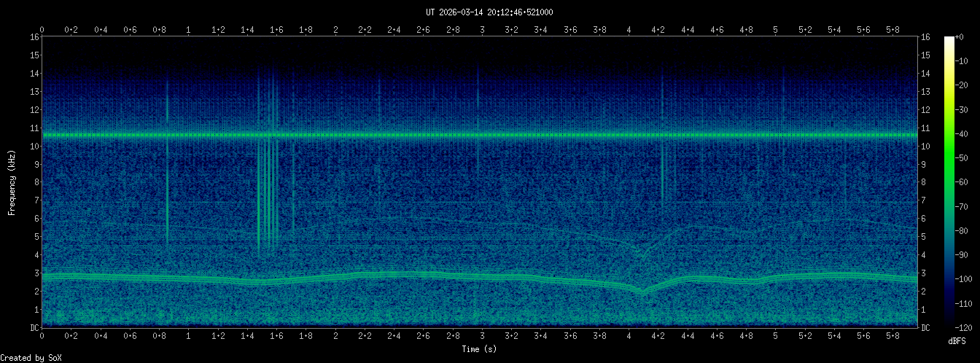Click the 'Time (s)' axis label
This screenshot has width=980, height=363.
point(481,349)
